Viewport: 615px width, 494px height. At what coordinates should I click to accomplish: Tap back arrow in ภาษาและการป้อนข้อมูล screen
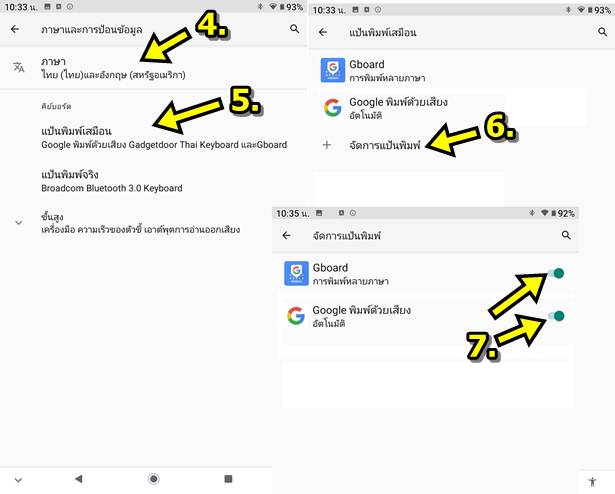click(15, 29)
